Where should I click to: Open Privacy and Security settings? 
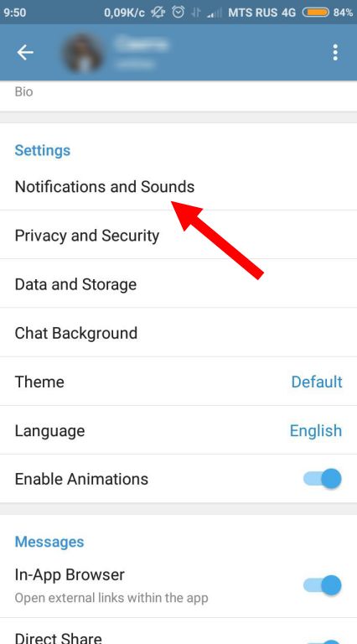pyautogui.click(x=178, y=235)
